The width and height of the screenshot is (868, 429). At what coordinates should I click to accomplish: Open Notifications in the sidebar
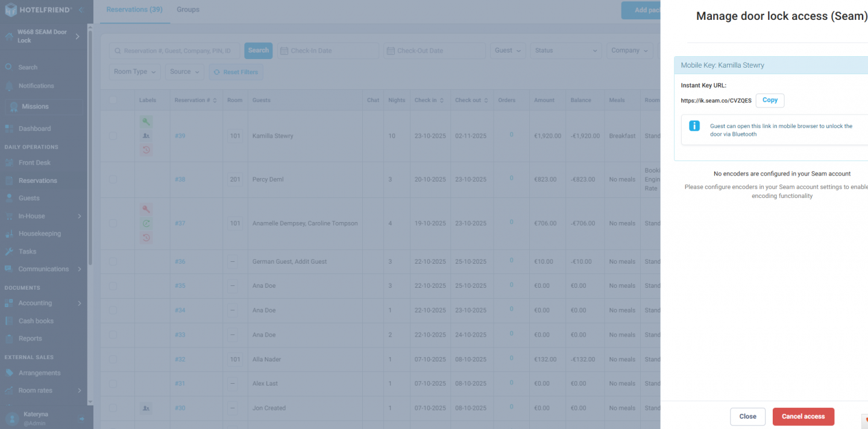click(36, 86)
